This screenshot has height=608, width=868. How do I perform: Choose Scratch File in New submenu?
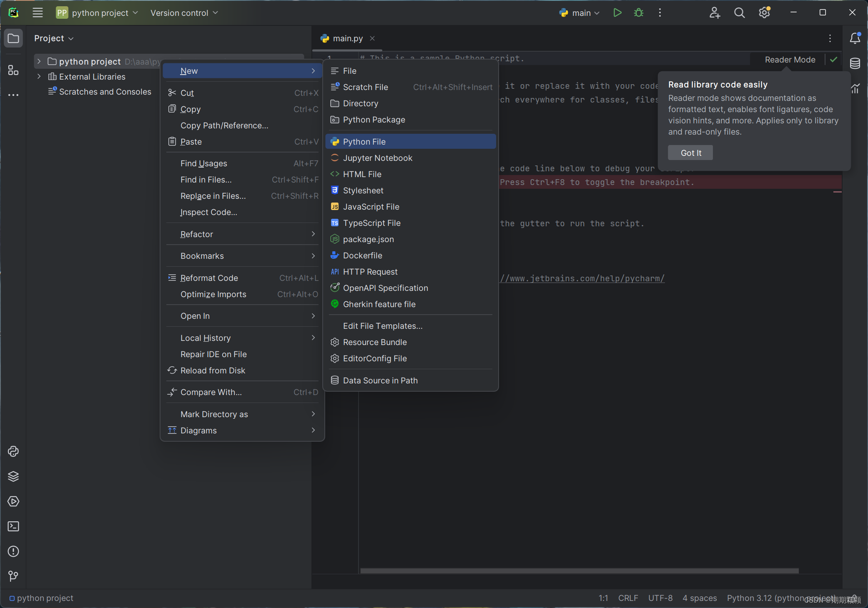pyautogui.click(x=411, y=87)
